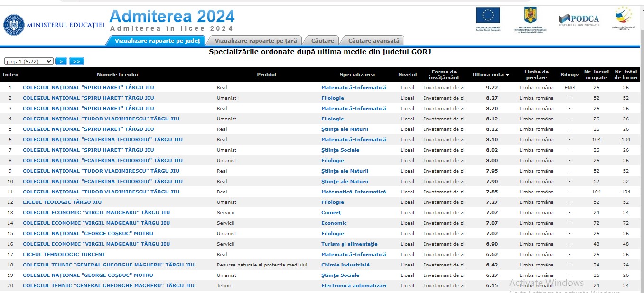The width and height of the screenshot is (644, 293).
Task: Click the Numele liceului column header
Action: (117, 75)
